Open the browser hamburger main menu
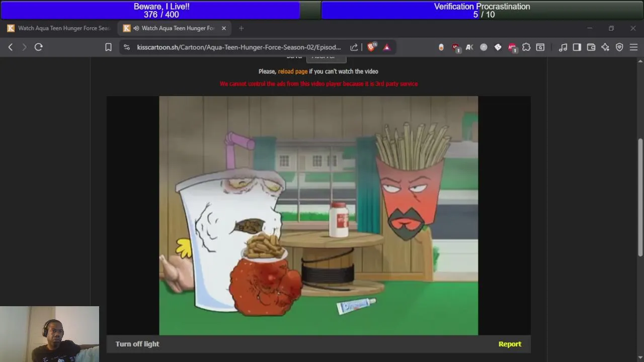 tap(633, 47)
